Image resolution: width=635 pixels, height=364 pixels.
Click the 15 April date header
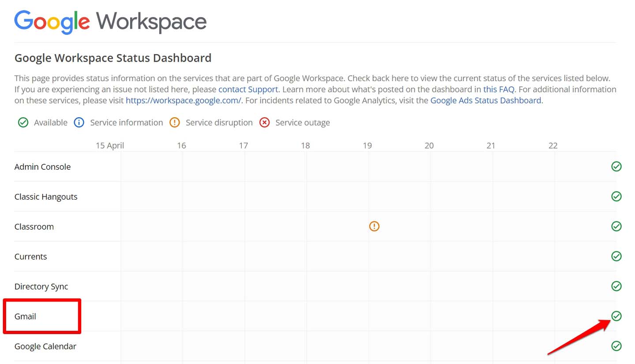point(110,145)
